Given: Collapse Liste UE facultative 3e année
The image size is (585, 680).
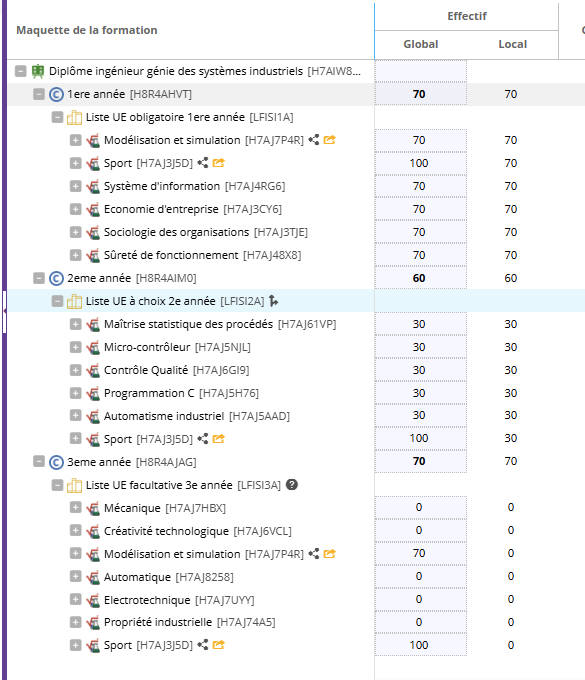Looking at the screenshot, I should [x=57, y=485].
